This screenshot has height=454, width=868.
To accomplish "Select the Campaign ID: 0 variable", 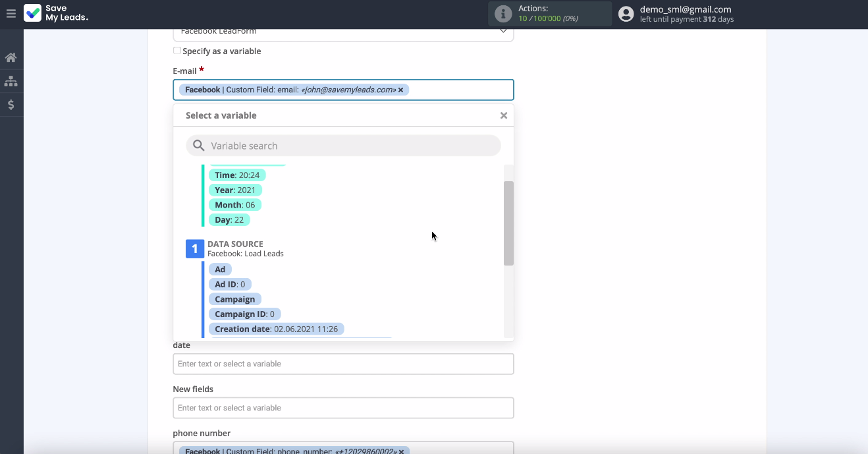I will tap(244, 314).
